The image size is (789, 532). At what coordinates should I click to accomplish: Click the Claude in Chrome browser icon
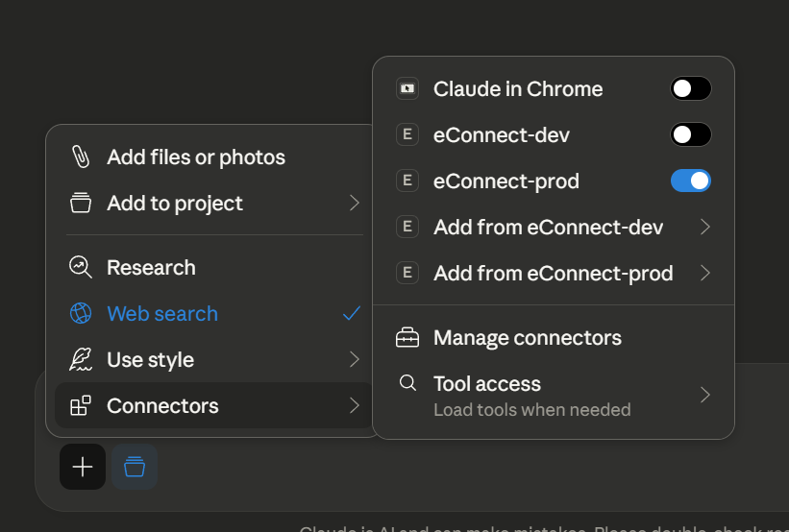pos(407,88)
